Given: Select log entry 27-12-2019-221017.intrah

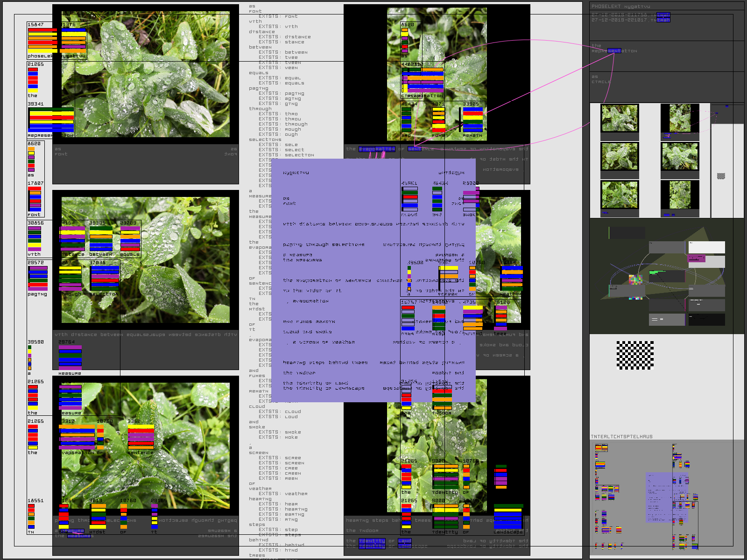Looking at the screenshot, I should coord(630,20).
